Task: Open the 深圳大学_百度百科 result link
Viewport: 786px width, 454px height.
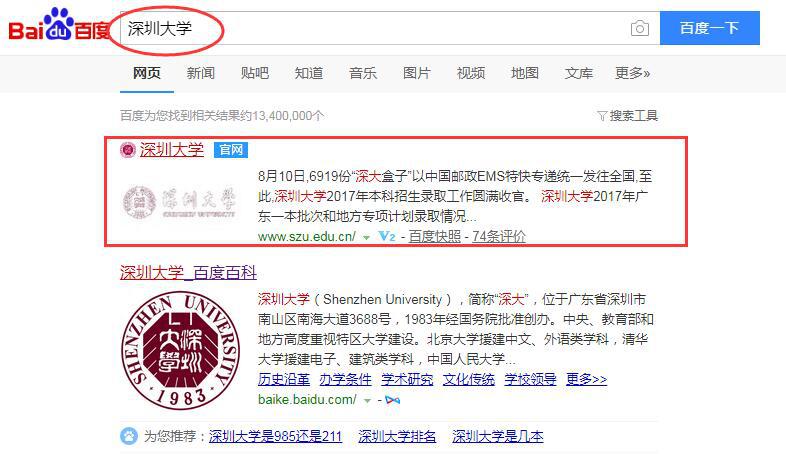Action: point(188,272)
